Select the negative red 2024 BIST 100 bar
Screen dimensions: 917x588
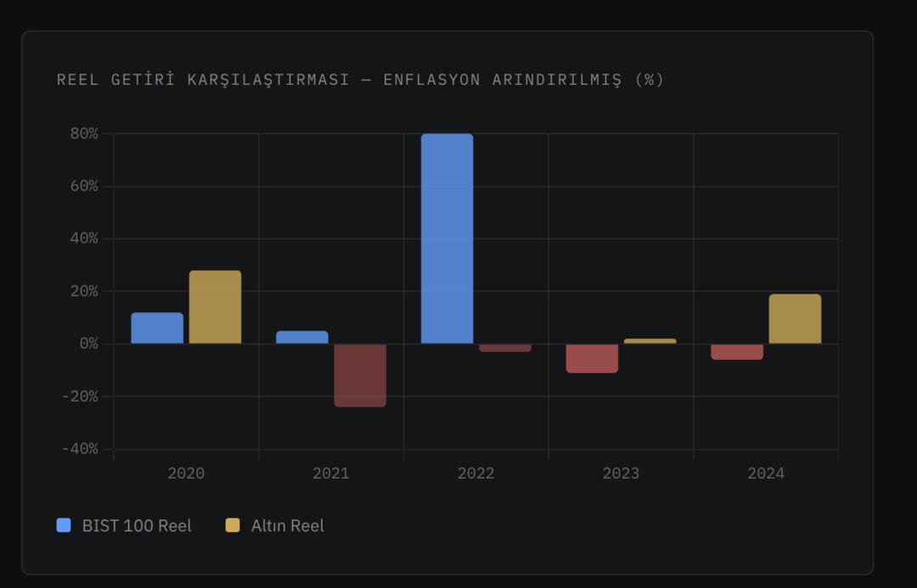click(737, 351)
